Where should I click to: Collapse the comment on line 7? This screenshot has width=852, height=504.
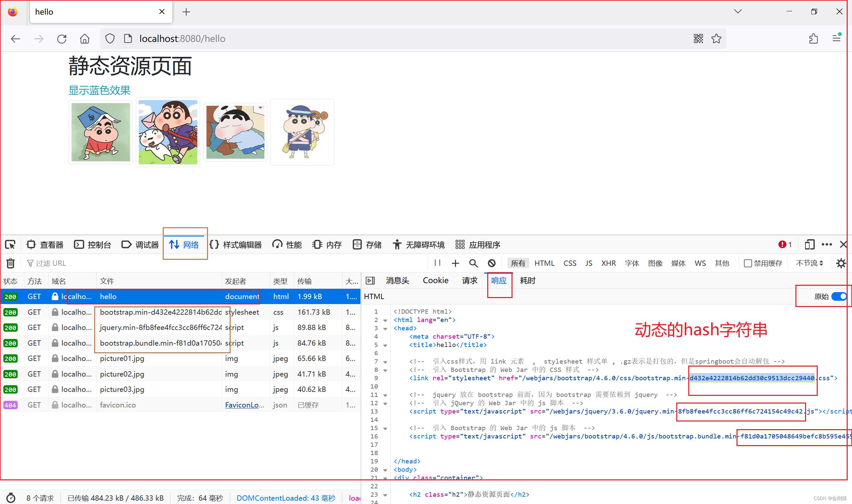(x=385, y=362)
